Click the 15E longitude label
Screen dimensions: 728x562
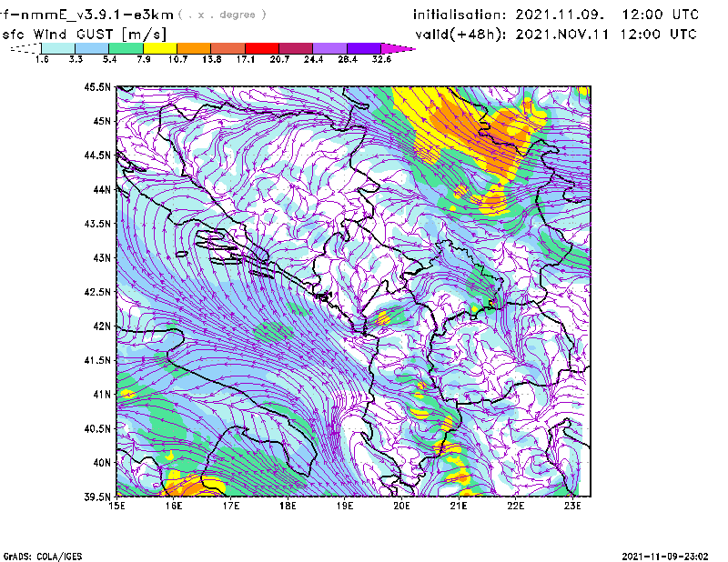click(116, 506)
